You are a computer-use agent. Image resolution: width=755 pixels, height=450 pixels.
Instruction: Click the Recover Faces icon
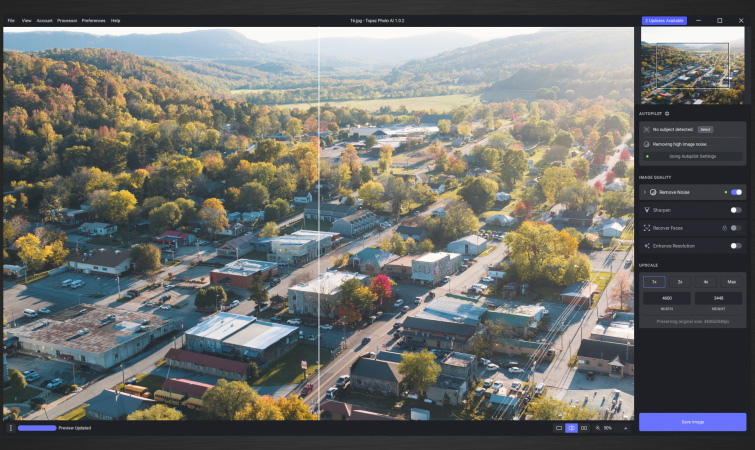(x=647, y=228)
